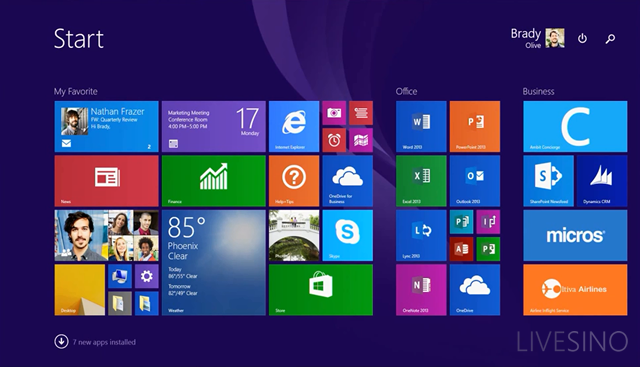
Task: Click the "Business" group heading
Action: coord(538,91)
